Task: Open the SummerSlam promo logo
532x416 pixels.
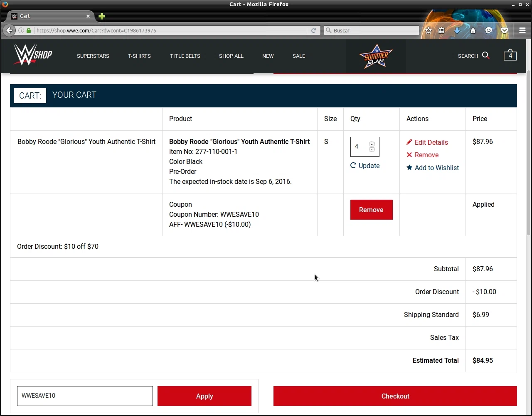Action: [x=376, y=56]
